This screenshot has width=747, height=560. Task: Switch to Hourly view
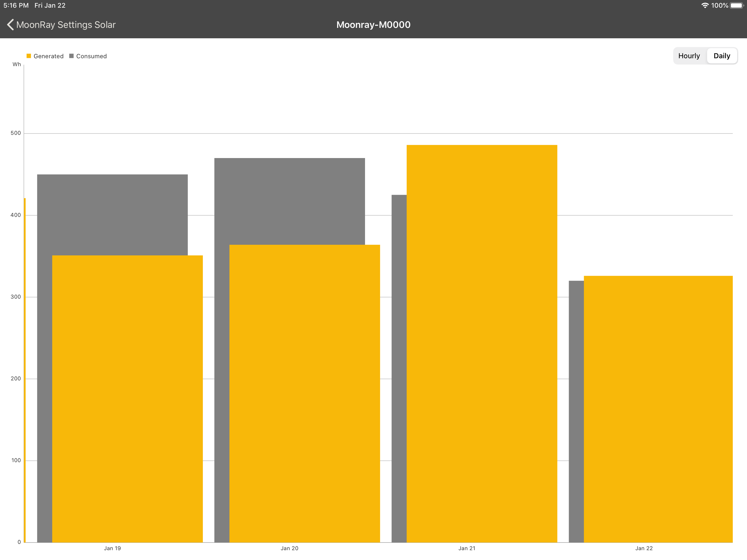pyautogui.click(x=689, y=56)
